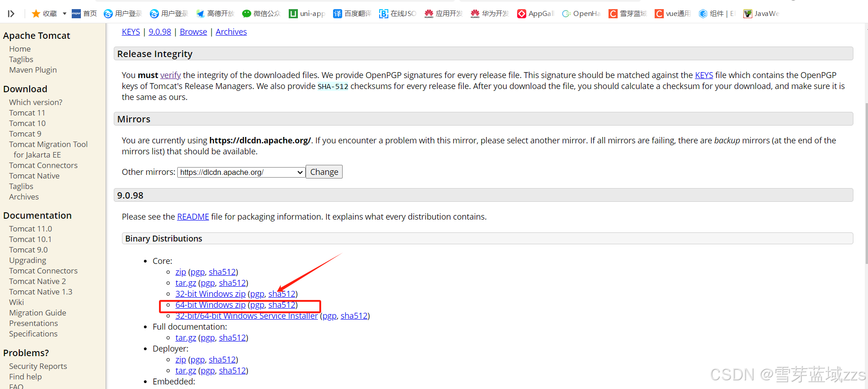Open the Wiki sidebar link
The width and height of the screenshot is (868, 389).
click(x=16, y=302)
